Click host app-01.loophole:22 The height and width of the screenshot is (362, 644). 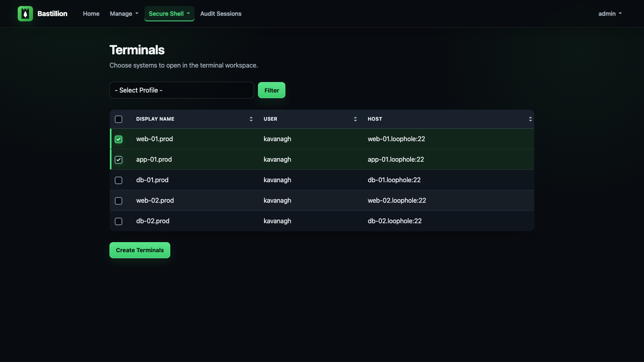click(x=396, y=159)
